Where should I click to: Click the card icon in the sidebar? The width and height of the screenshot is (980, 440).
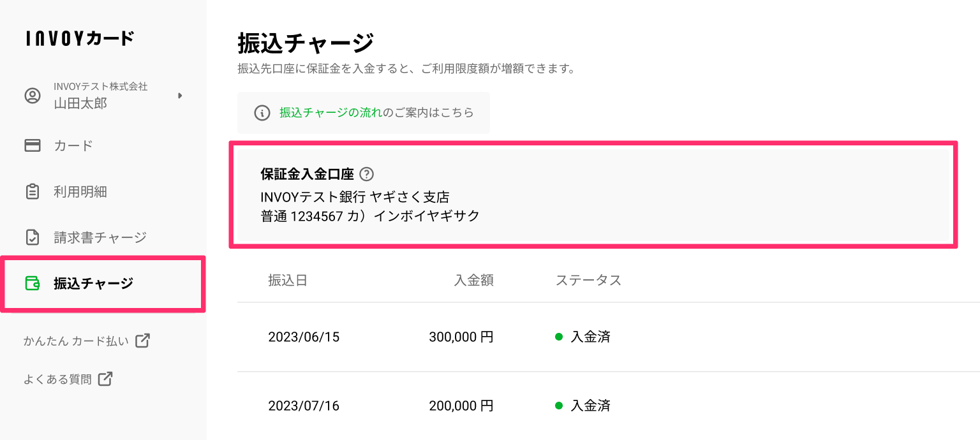coord(32,145)
